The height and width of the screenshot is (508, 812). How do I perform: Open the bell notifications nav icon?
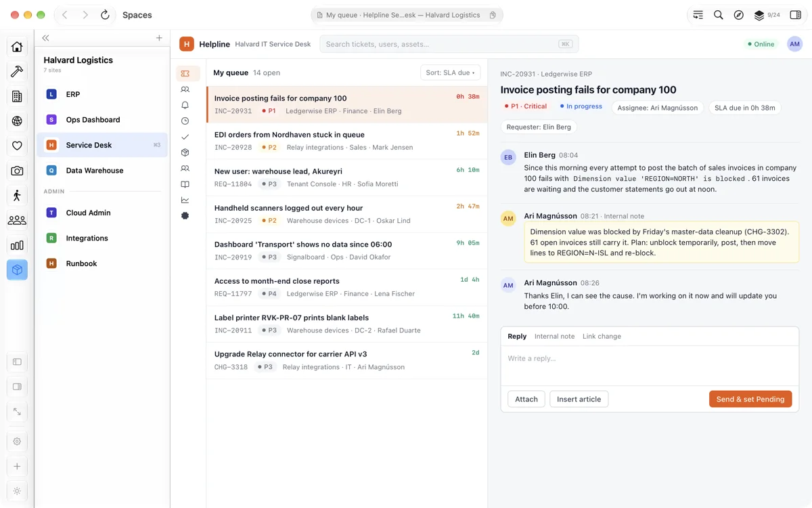point(185,105)
